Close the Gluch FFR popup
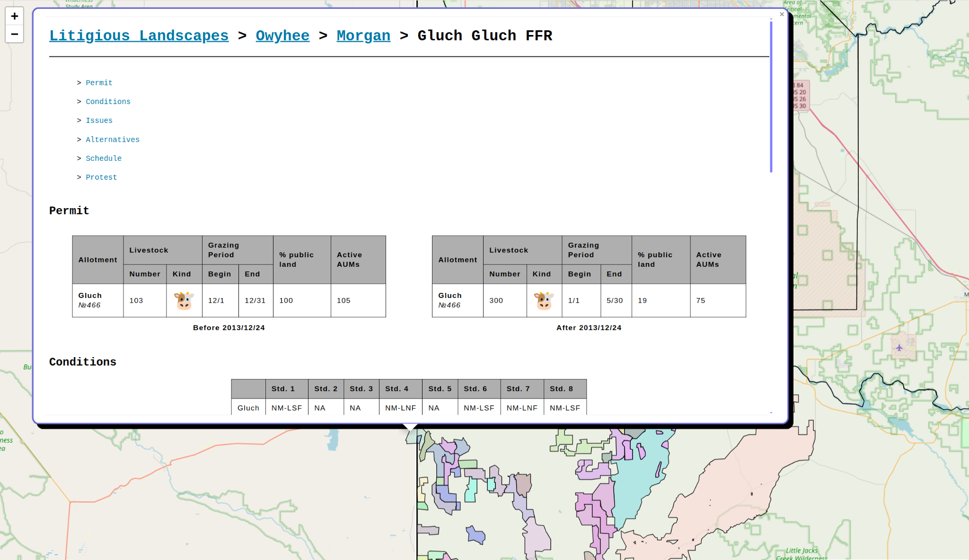This screenshot has height=560, width=969. (782, 14)
